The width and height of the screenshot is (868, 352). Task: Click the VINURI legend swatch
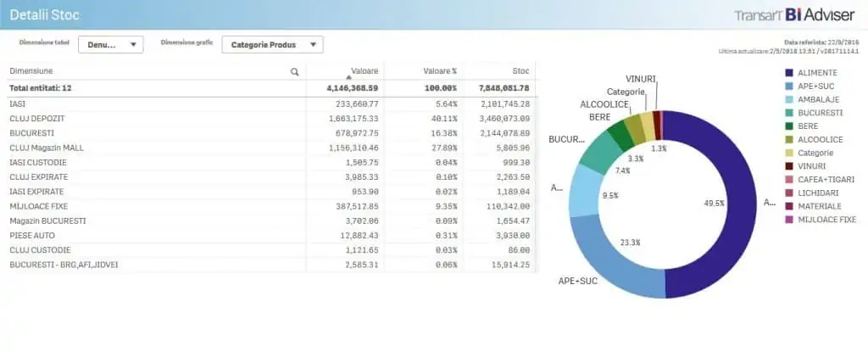(790, 165)
